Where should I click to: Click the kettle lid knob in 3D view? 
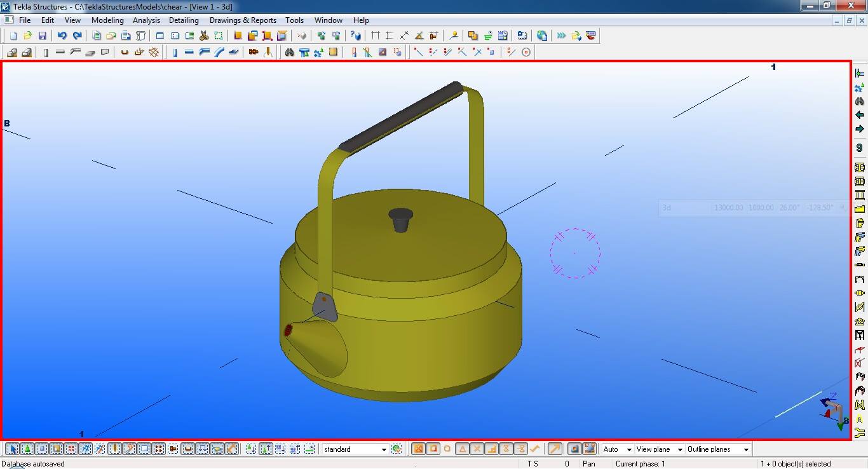pos(400,219)
